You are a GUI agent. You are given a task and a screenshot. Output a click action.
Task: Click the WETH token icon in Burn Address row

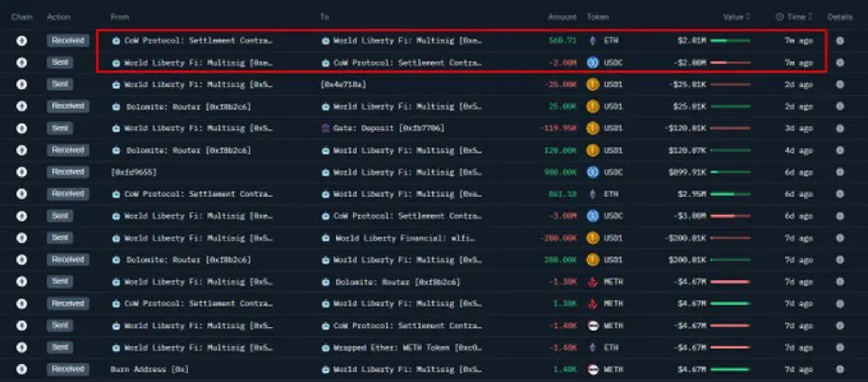(x=593, y=368)
